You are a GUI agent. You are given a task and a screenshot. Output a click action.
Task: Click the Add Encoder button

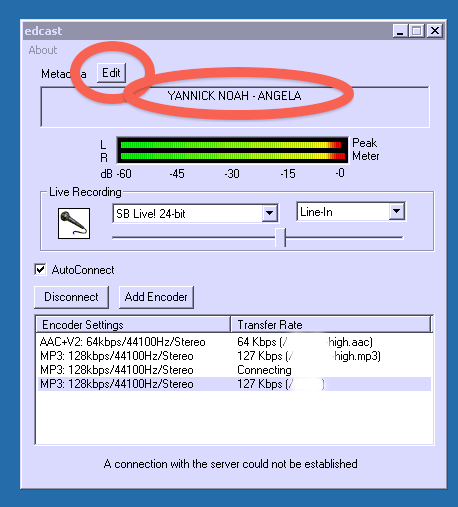[156, 297]
